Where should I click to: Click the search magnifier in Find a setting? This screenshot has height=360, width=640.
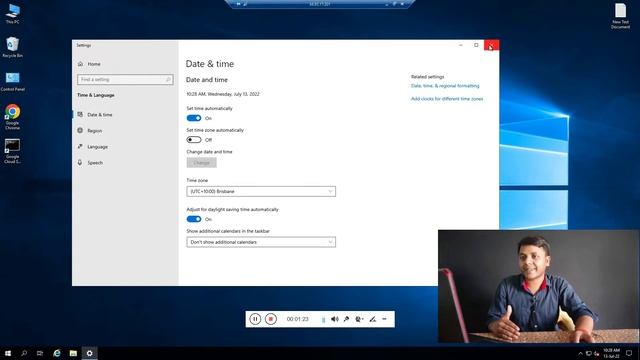click(168, 80)
